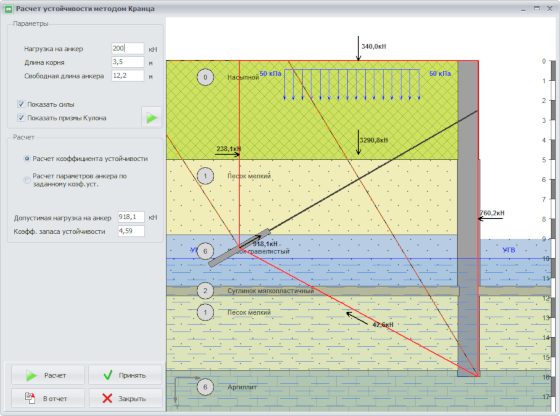Click the green play arrow in Параметры
The image size is (560, 416).
tap(152, 117)
